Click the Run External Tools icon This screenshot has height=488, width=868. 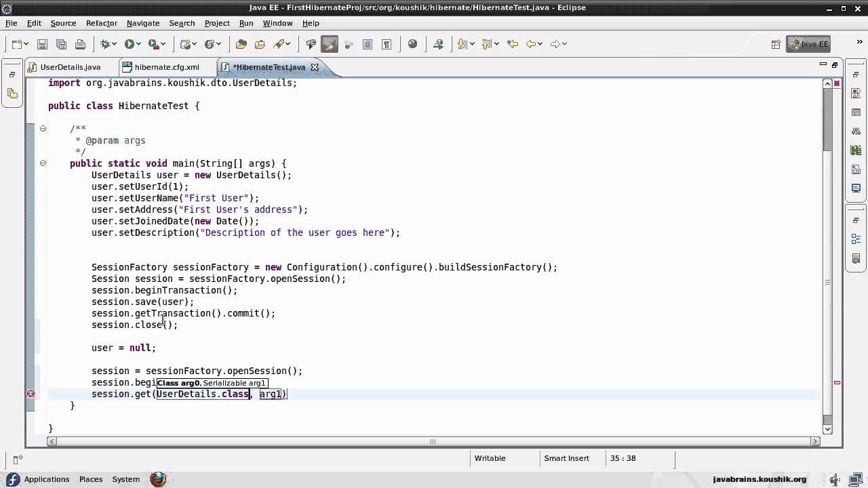click(x=153, y=44)
